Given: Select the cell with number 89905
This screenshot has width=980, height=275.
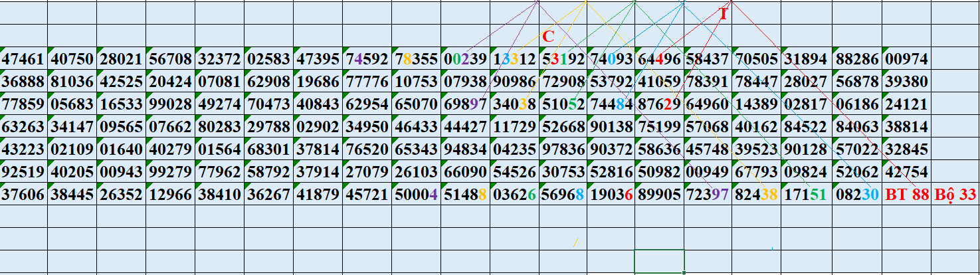Looking at the screenshot, I should click(660, 195).
